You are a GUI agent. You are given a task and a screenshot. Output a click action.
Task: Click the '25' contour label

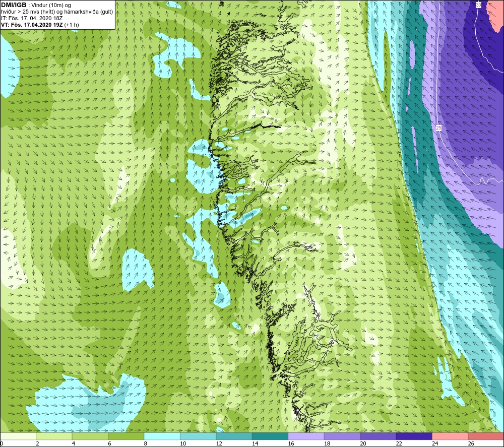click(x=439, y=128)
